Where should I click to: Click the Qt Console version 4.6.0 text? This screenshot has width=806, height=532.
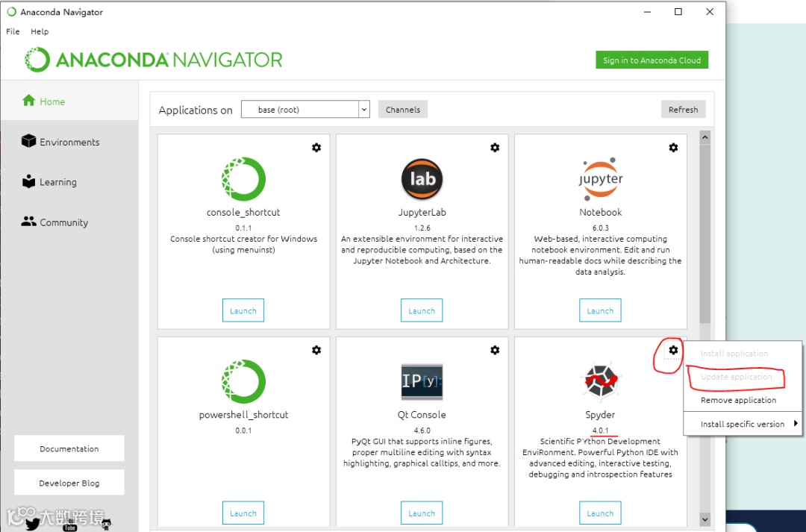(x=422, y=431)
